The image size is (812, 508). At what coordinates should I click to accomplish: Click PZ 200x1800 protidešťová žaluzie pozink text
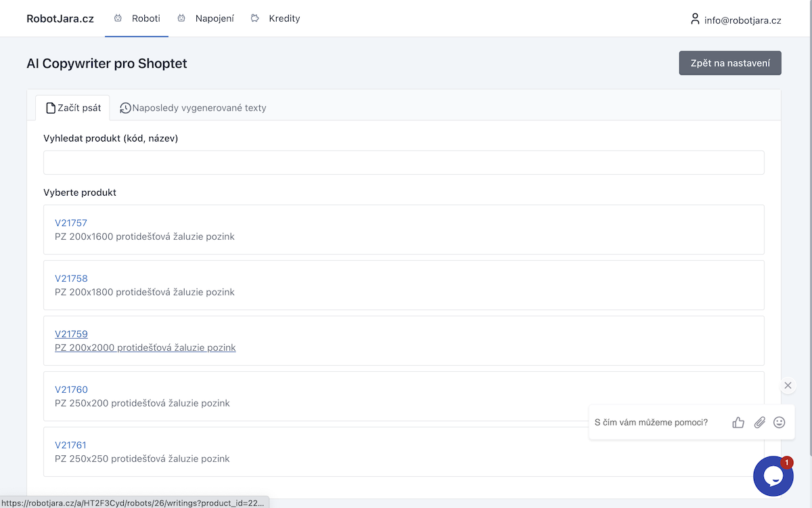145,292
